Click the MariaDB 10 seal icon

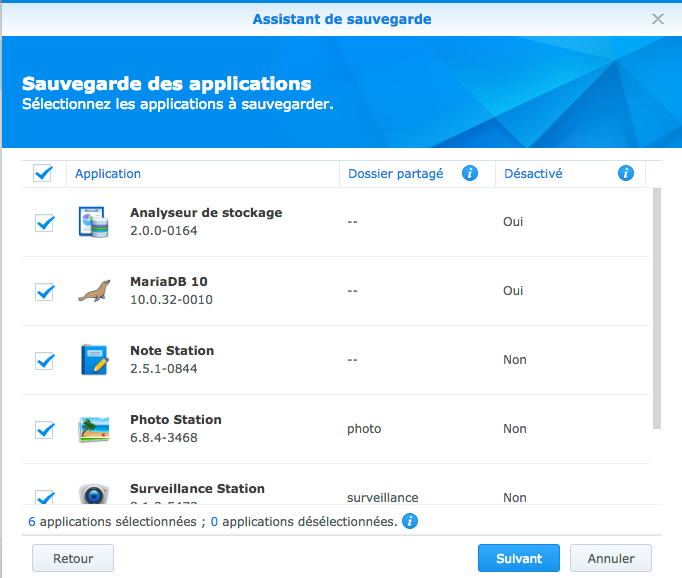point(94,291)
